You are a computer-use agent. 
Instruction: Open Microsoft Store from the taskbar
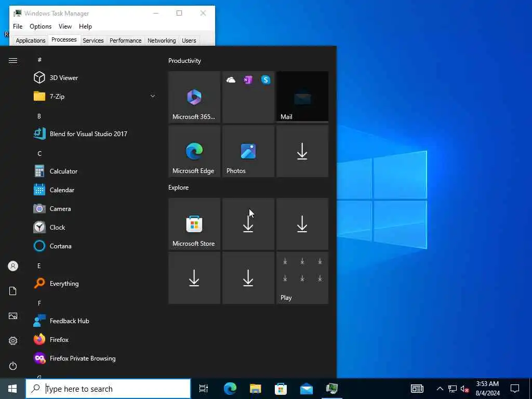pos(281,389)
